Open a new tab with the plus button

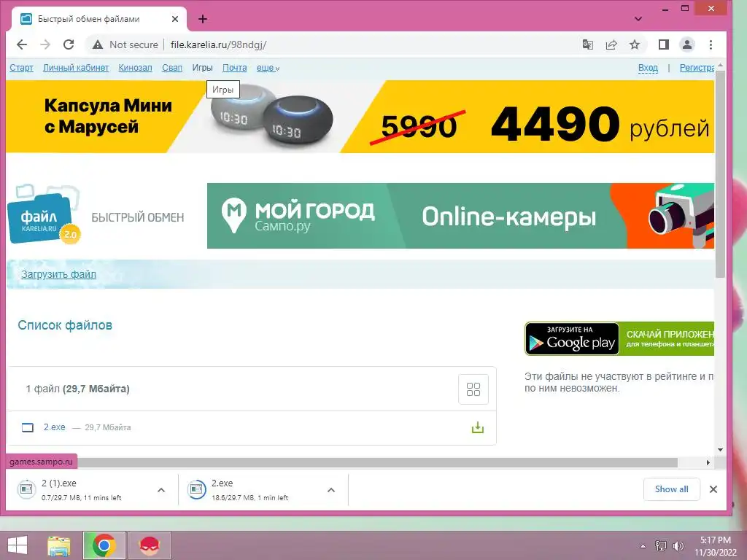pos(203,19)
